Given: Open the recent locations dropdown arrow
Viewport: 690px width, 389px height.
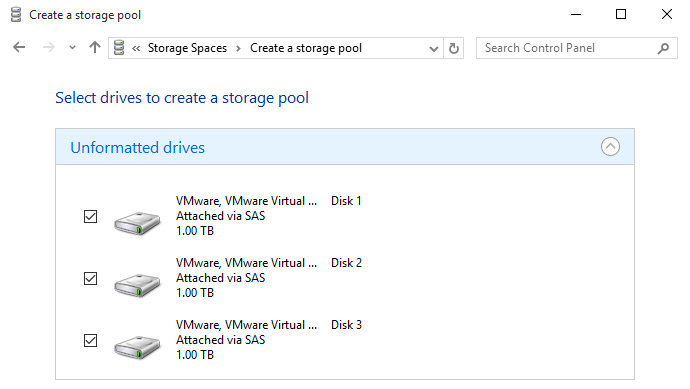Looking at the screenshot, I should click(72, 48).
